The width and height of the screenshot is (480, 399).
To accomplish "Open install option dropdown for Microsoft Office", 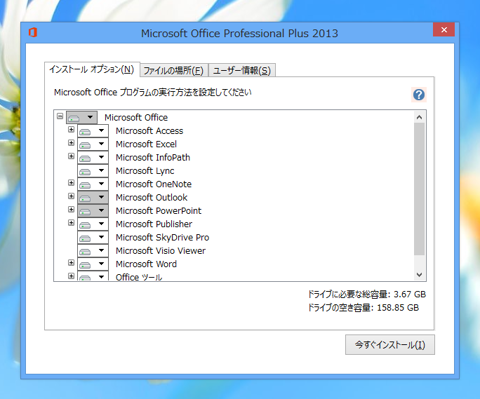I will point(82,117).
